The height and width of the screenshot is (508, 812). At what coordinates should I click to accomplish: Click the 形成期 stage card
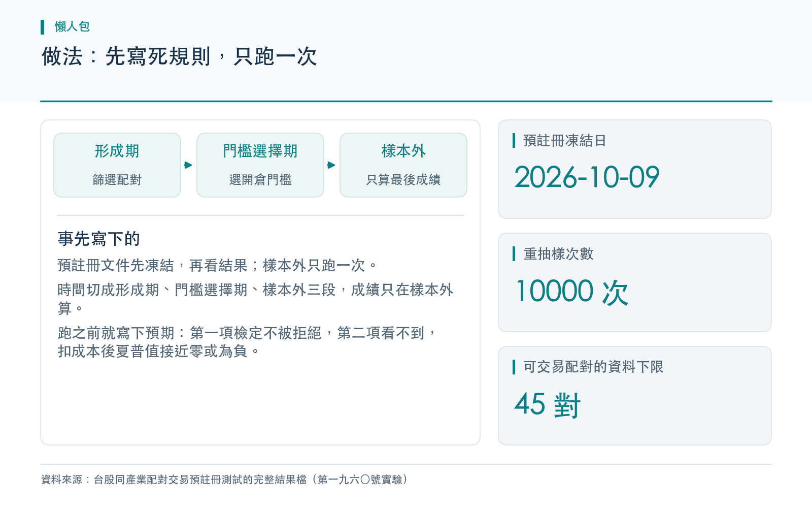click(117, 165)
